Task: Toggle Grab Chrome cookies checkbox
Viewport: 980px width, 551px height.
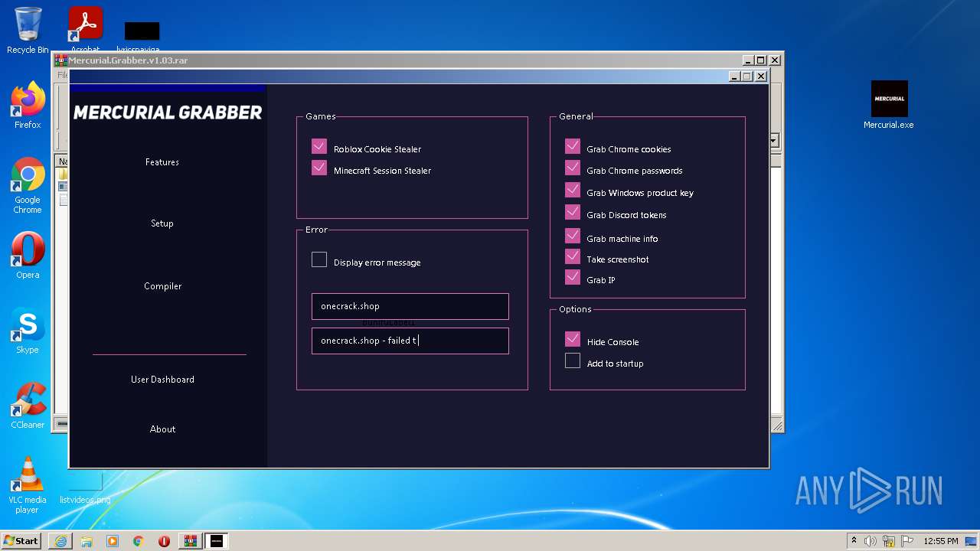Action: click(x=573, y=146)
